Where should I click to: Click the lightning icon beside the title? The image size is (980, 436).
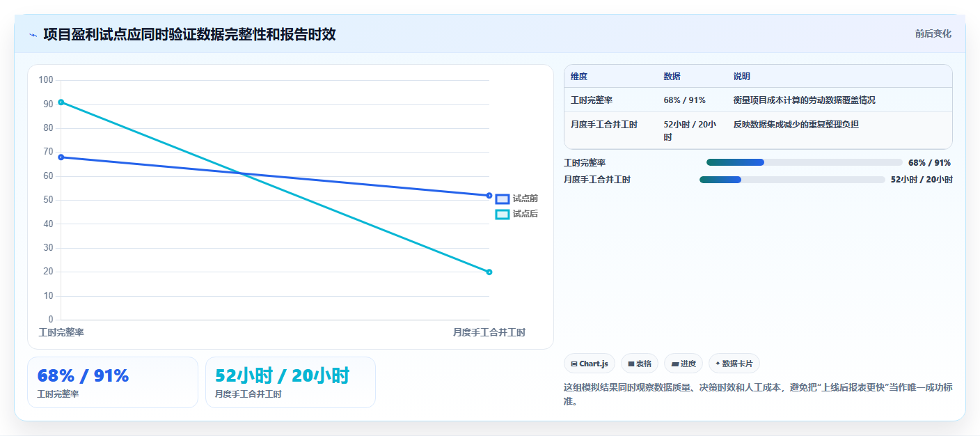click(33, 34)
